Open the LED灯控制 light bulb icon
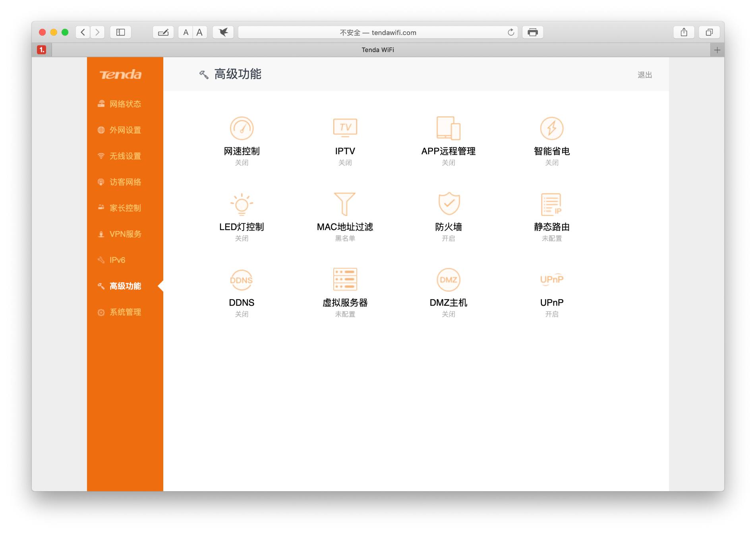 (x=242, y=204)
